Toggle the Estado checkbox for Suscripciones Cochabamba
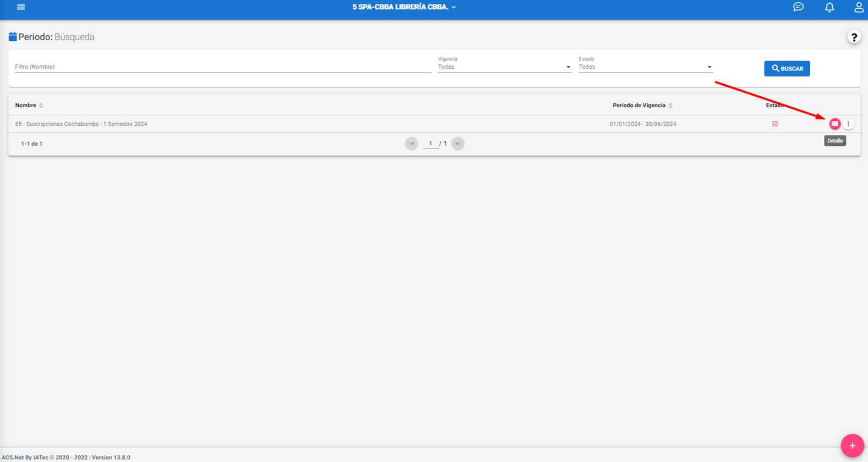Screen dimensions: 868x462 [775, 124]
